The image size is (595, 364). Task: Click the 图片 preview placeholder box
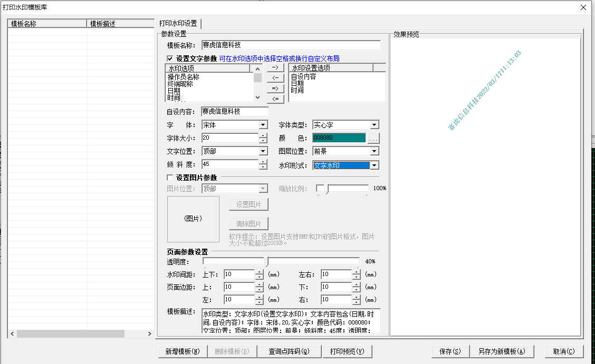click(193, 219)
